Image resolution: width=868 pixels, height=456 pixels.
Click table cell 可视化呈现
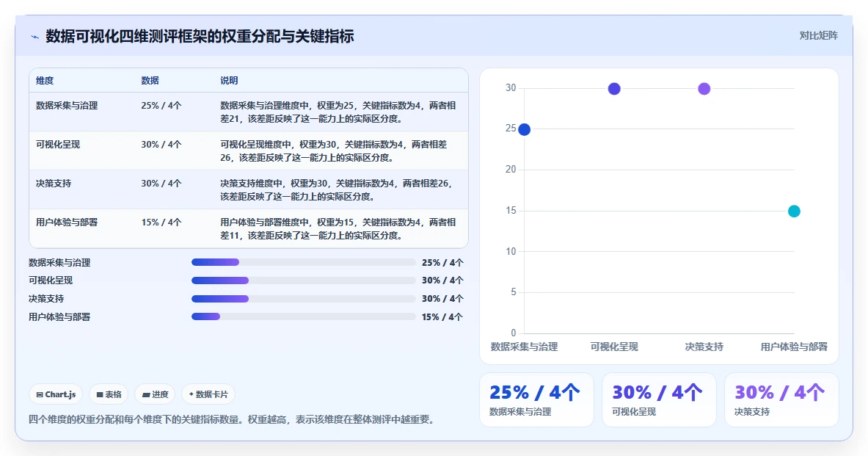[58, 144]
